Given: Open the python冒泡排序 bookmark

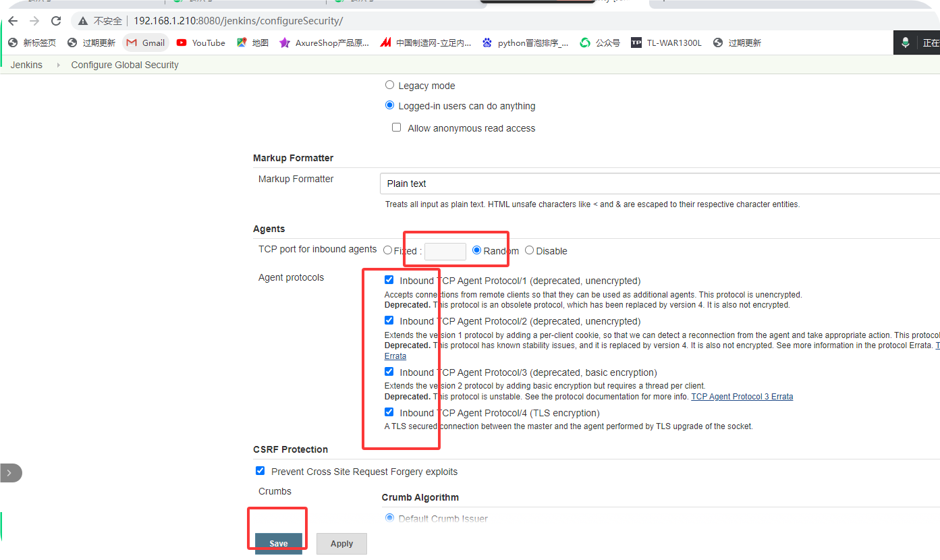Looking at the screenshot, I should (525, 43).
